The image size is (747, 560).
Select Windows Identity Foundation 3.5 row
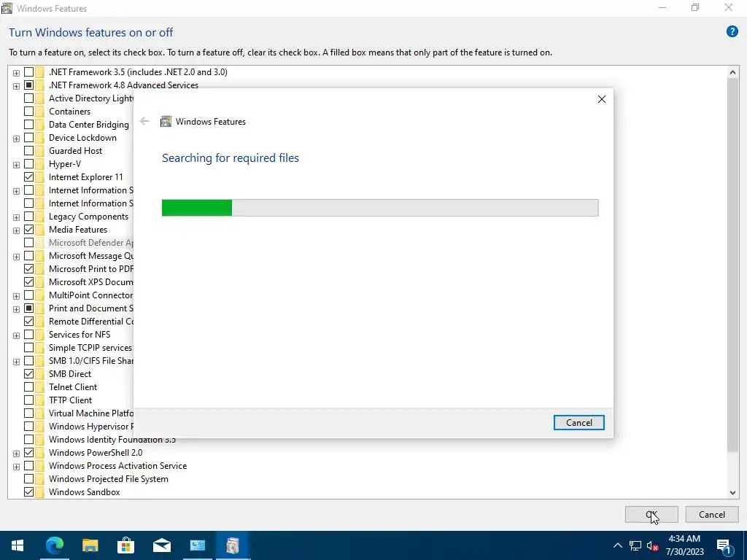point(112,440)
